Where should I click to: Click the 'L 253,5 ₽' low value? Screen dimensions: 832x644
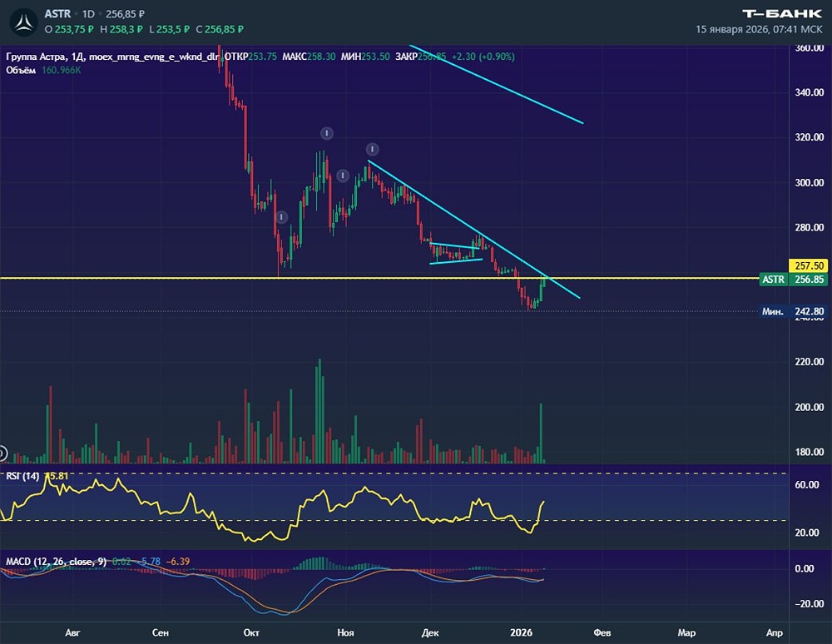pos(169,29)
